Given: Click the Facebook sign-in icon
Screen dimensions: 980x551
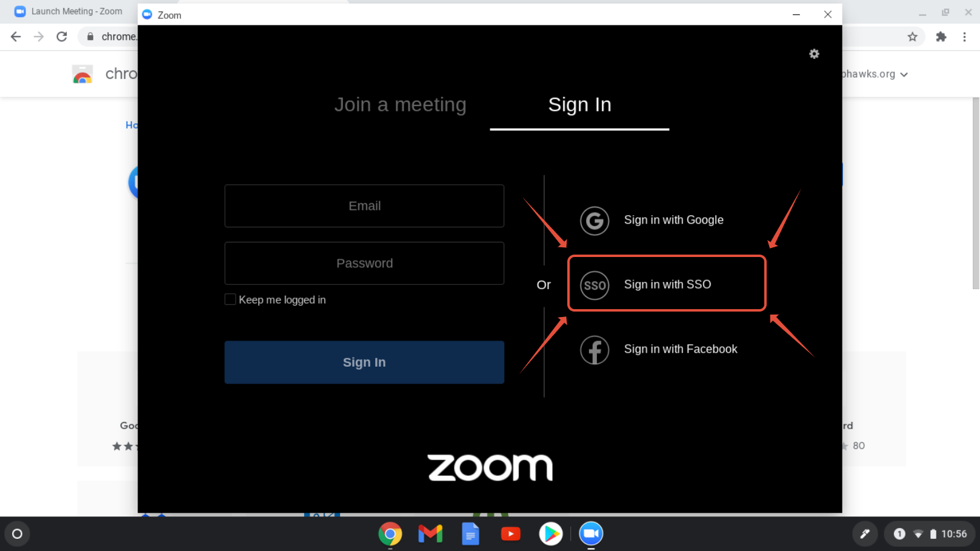Looking at the screenshot, I should [x=594, y=350].
